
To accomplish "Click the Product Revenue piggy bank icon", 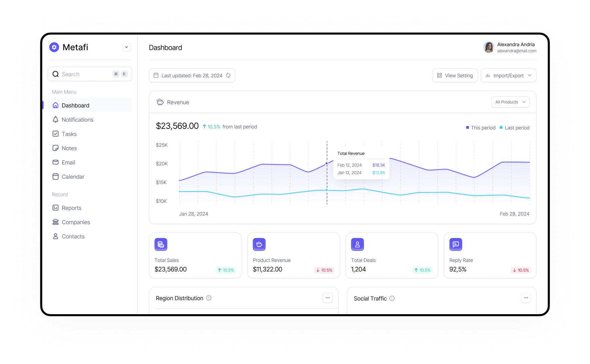I will [x=259, y=244].
